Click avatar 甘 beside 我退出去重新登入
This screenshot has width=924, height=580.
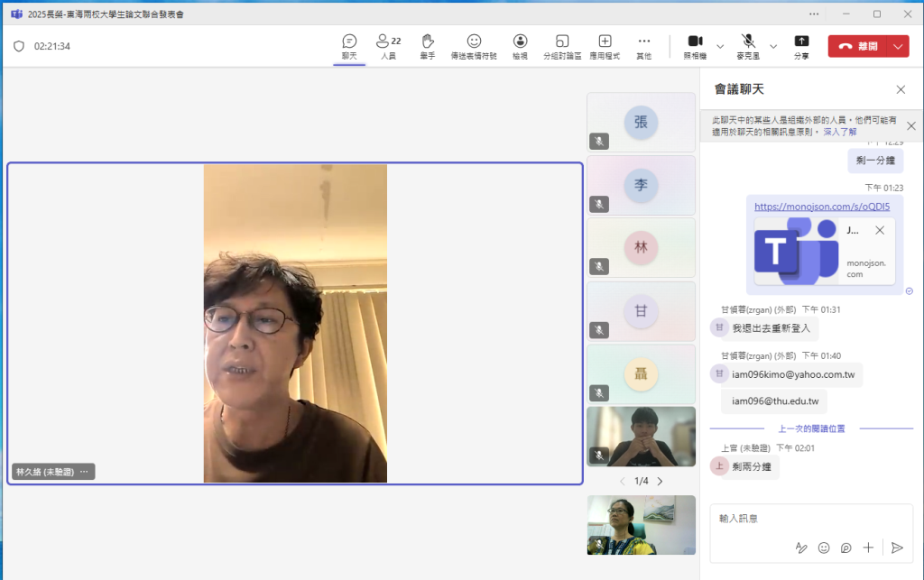click(719, 327)
